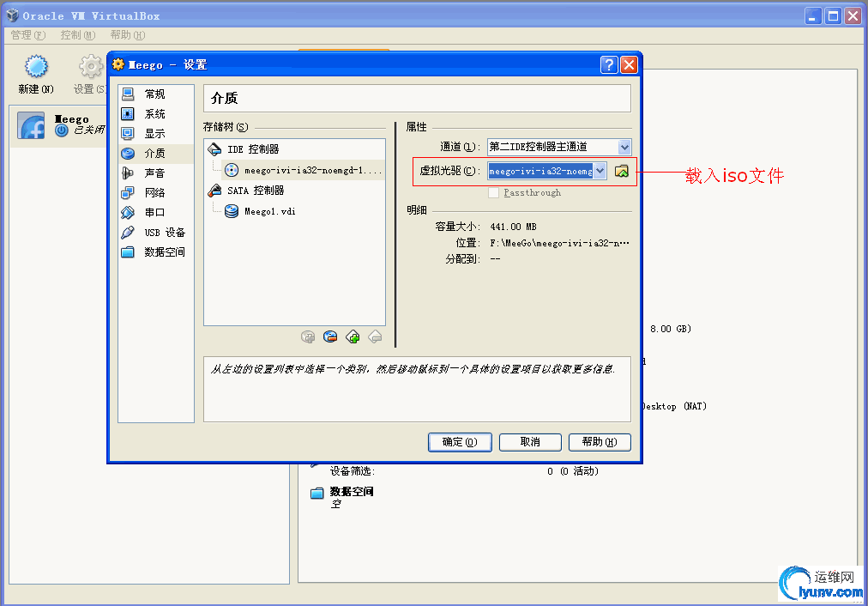This screenshot has width=868, height=606.
Task: Select the SATA 控制器 node
Action: pos(256,191)
